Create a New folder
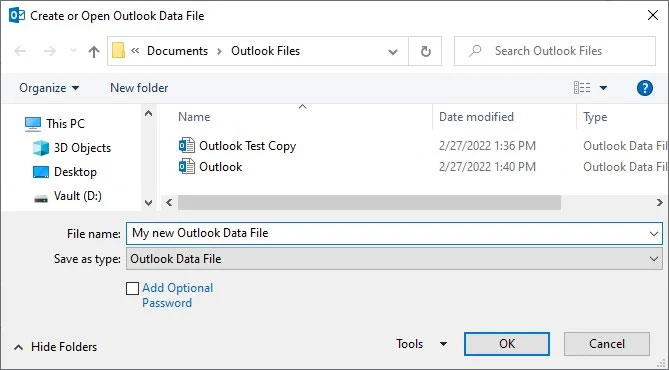The width and height of the screenshot is (669, 370). [139, 88]
